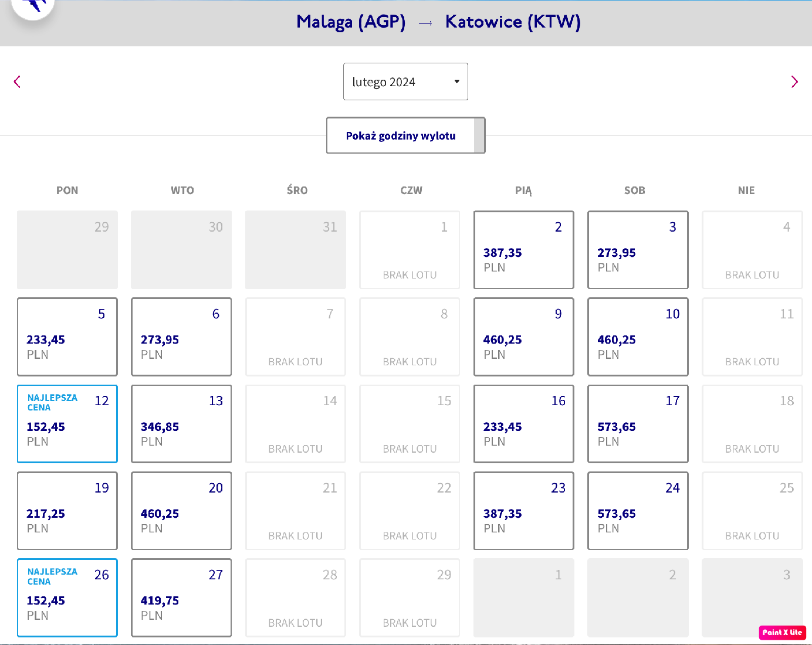Click the no-flight cell for February 28
This screenshot has width=812, height=645.
[296, 598]
